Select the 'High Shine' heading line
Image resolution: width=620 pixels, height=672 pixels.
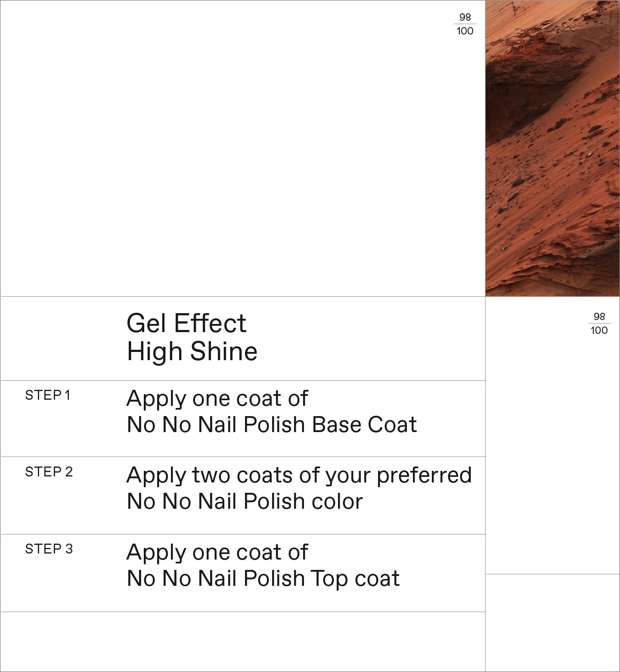(192, 352)
